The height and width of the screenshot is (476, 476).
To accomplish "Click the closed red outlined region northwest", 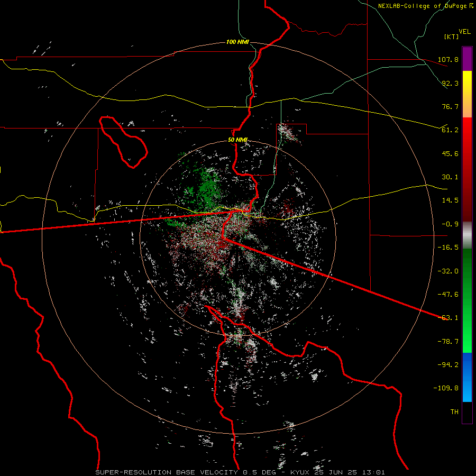I will [x=123, y=142].
